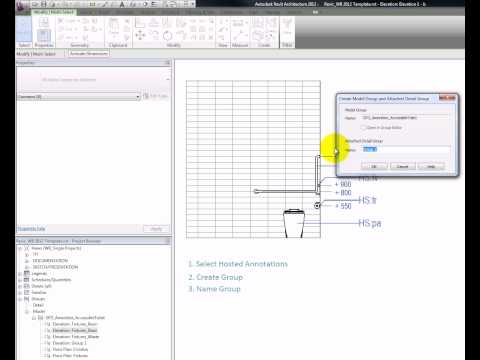The image size is (480, 360).
Task: Click OK in the Create Model Group dialog
Action: (374, 166)
